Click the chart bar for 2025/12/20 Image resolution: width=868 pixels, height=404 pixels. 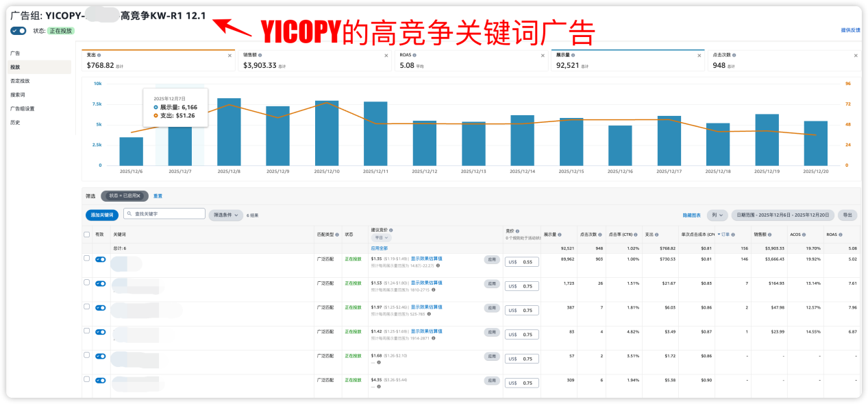coord(816,143)
